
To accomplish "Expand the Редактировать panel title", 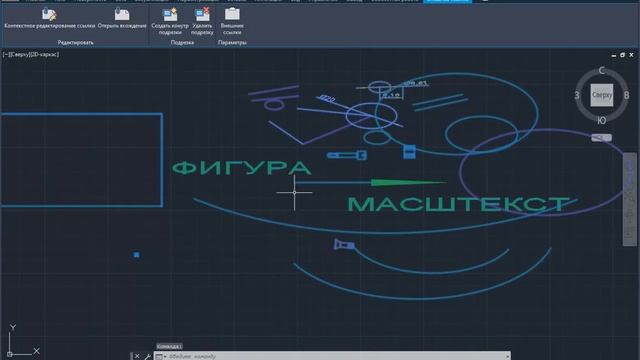I will pyautogui.click(x=75, y=42).
